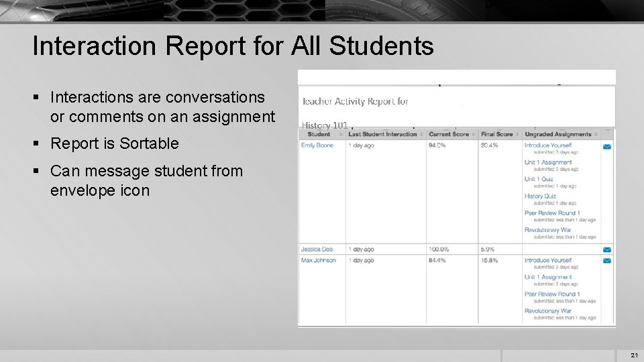Select Max Johnson's current score 84.4%
The width and height of the screenshot is (644, 362).
437,260
